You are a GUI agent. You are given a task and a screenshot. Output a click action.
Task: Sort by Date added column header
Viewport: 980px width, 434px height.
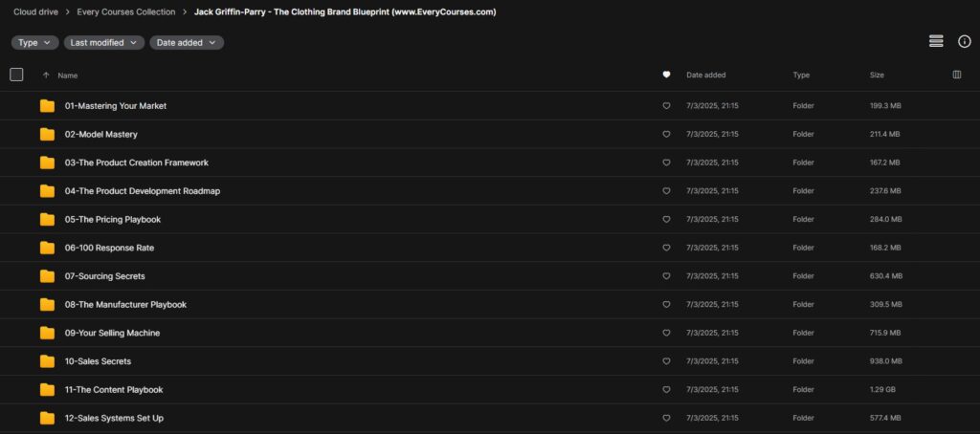click(706, 75)
